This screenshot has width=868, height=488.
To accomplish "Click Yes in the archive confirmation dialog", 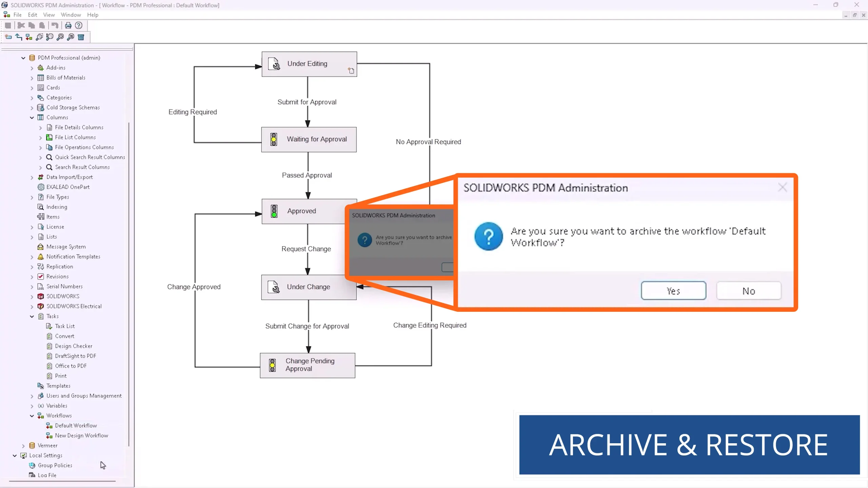I will pos(673,290).
